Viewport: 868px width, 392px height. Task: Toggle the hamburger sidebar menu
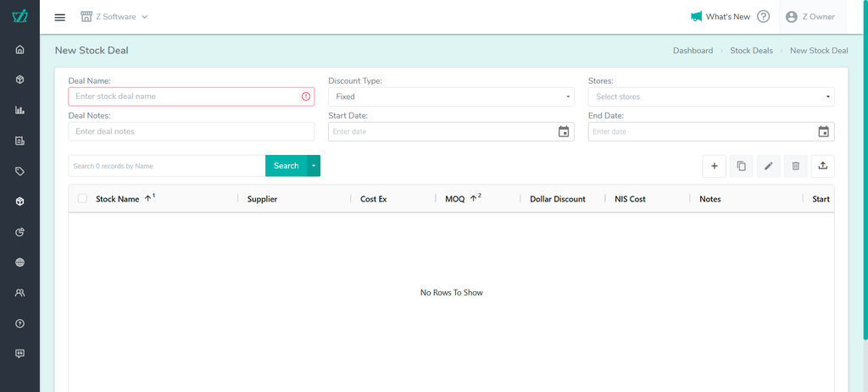(x=59, y=17)
